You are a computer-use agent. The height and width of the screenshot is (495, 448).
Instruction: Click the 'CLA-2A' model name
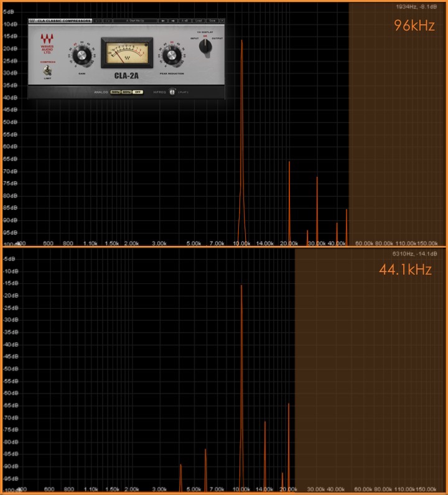click(126, 76)
